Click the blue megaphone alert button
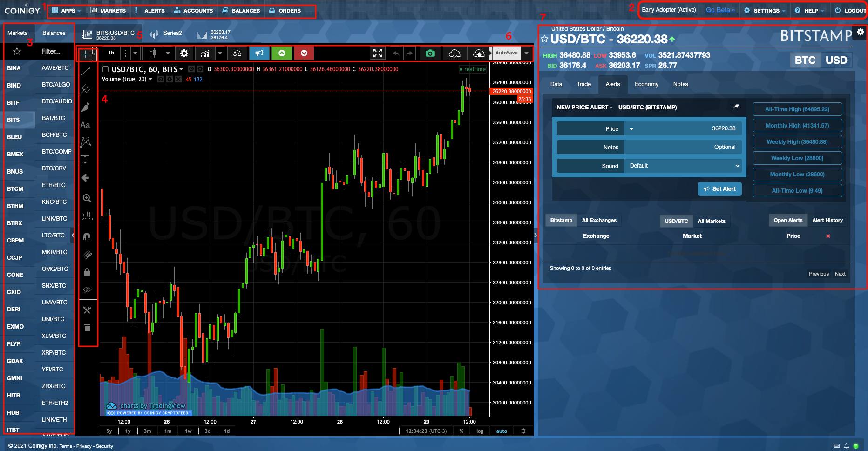 [259, 53]
